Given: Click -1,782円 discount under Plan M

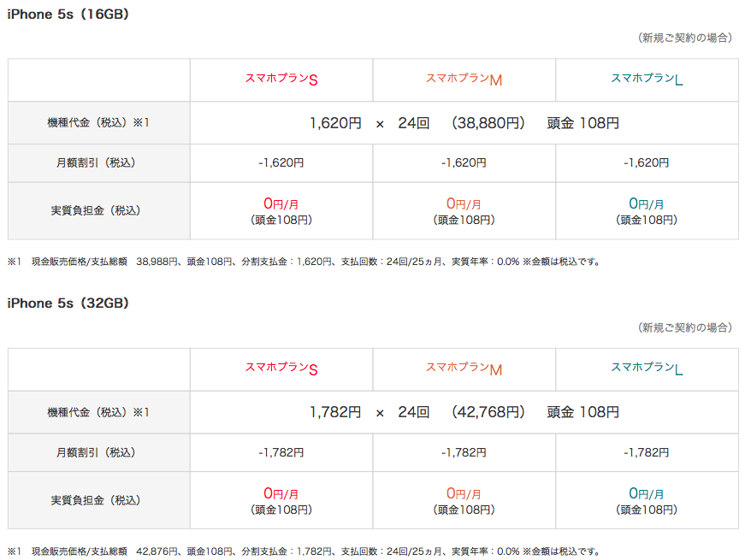Looking at the screenshot, I should coord(464,453).
